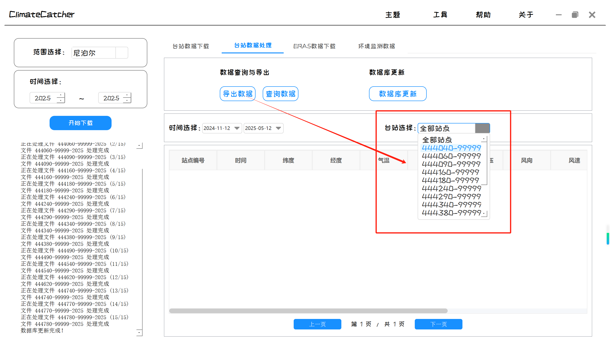Increment the start year spinner up arrow
This screenshot has width=610, height=364.
(61, 95)
